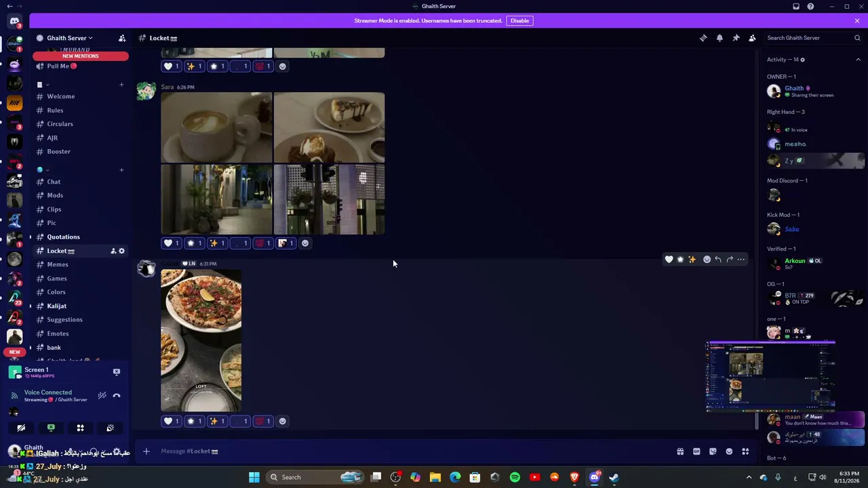This screenshot has width=868, height=488.
Task: Open the GIF picker
Action: click(x=696, y=451)
